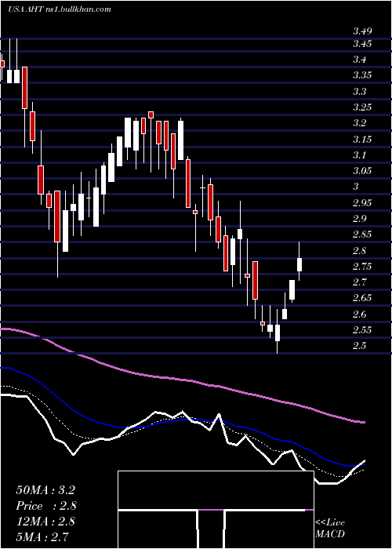Click the pink 50MA line

pos(182,379)
